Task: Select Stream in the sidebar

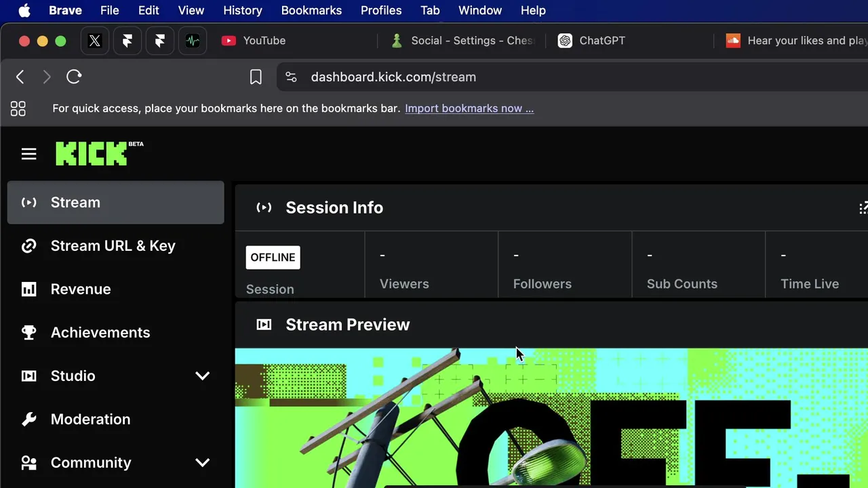Action: (x=115, y=202)
